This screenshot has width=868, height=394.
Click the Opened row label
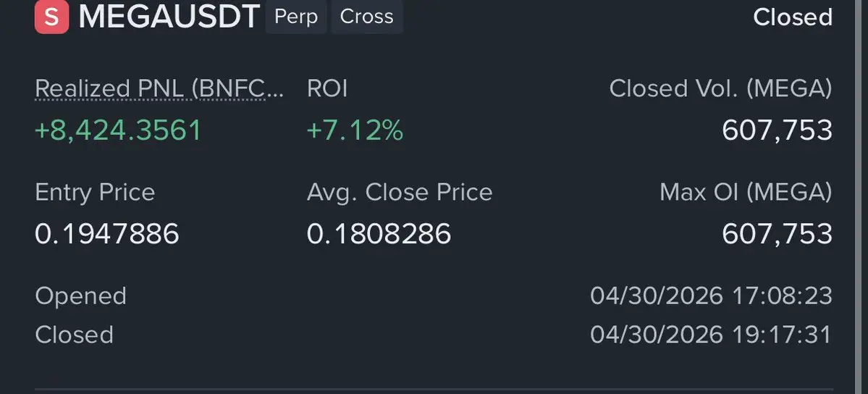pos(80,296)
